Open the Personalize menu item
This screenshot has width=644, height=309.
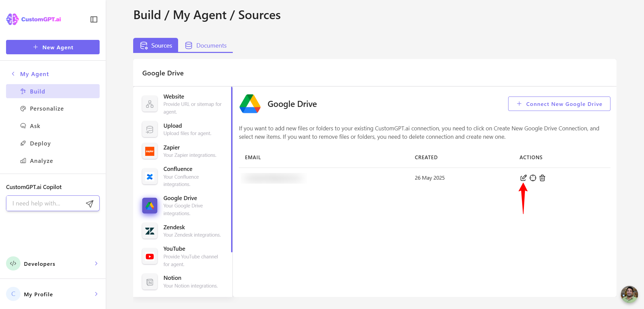tap(53, 109)
